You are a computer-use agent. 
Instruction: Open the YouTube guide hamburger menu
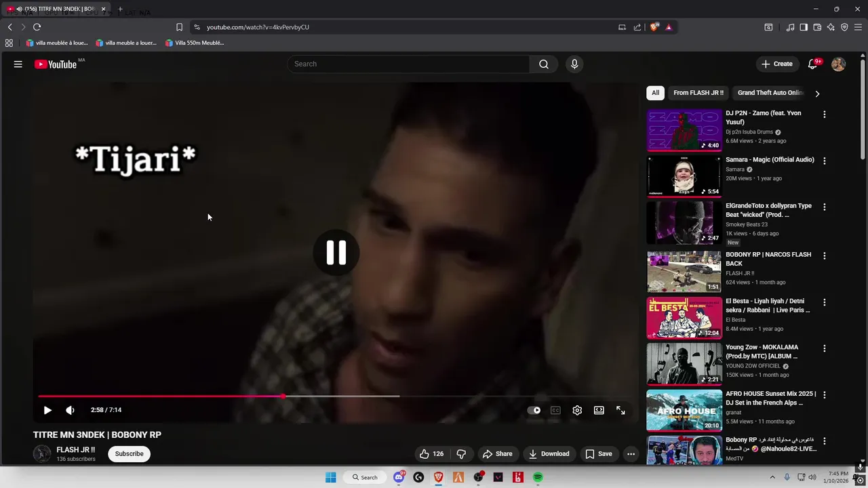click(x=18, y=64)
